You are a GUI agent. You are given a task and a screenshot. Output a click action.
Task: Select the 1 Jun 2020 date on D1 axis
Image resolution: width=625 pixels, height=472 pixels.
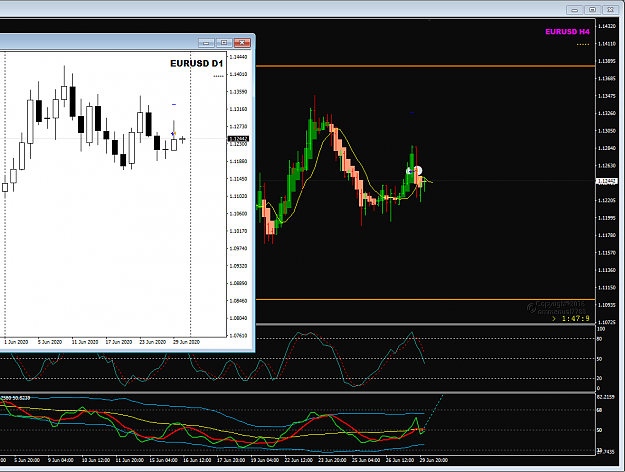coord(16,342)
